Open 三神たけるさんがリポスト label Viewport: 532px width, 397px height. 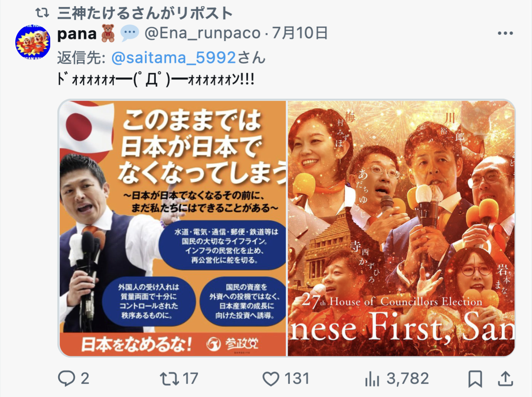pyautogui.click(x=145, y=13)
